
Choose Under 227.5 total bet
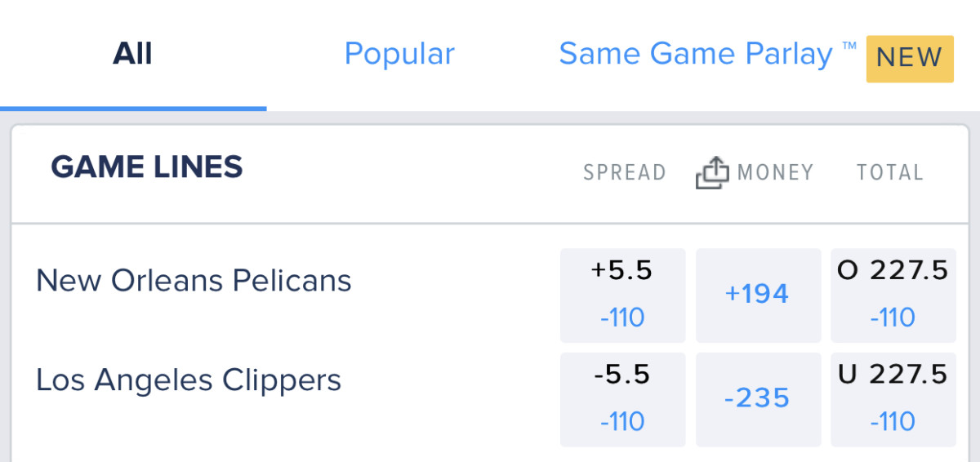(893, 399)
